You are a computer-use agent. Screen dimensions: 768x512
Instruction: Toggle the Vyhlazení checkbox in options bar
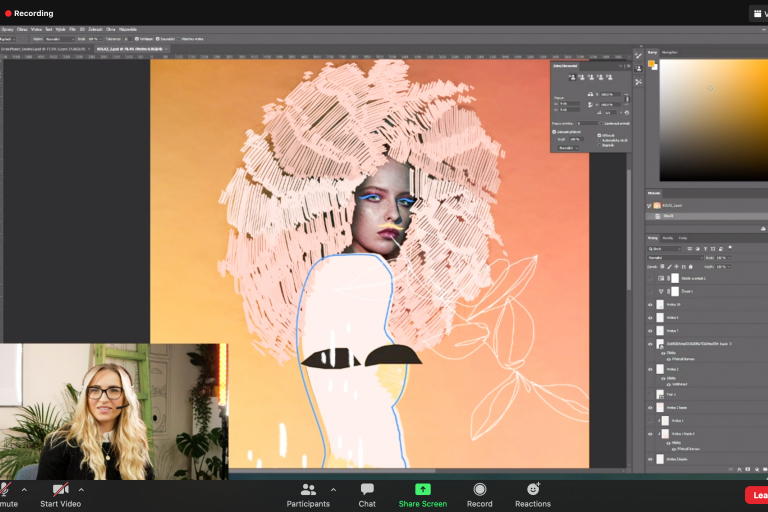tap(135, 39)
